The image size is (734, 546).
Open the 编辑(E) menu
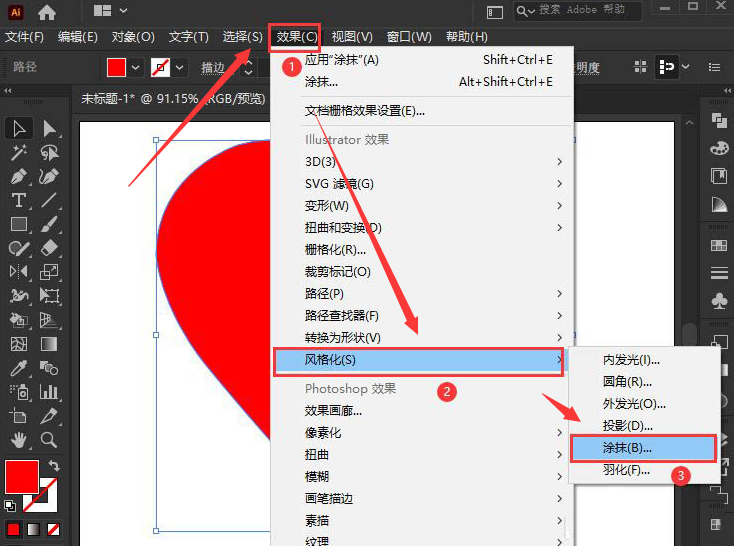click(78, 37)
